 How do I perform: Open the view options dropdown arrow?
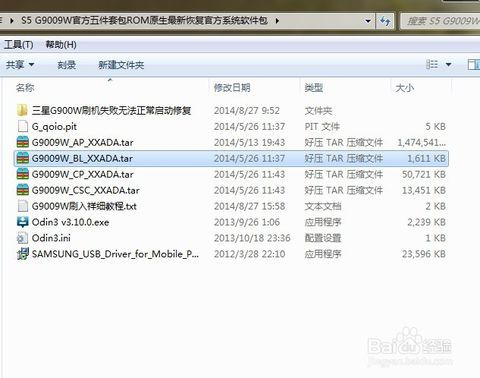pyautogui.click(x=449, y=64)
